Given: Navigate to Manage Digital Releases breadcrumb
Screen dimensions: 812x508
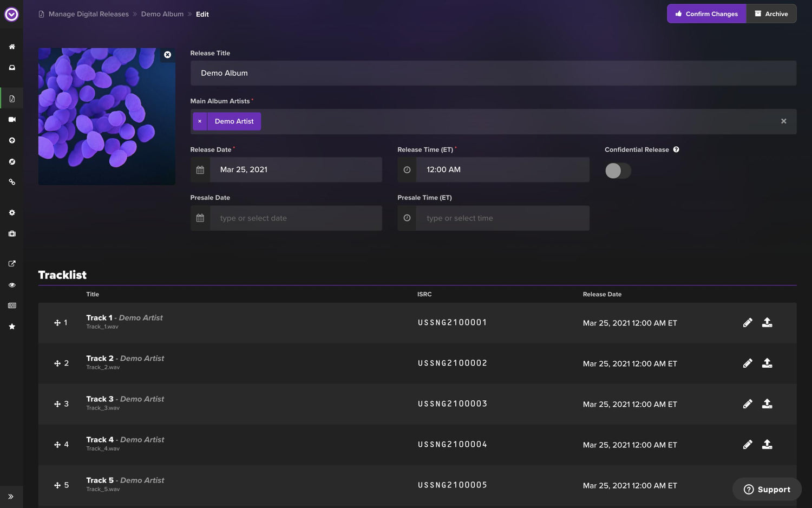Looking at the screenshot, I should click(88, 14).
